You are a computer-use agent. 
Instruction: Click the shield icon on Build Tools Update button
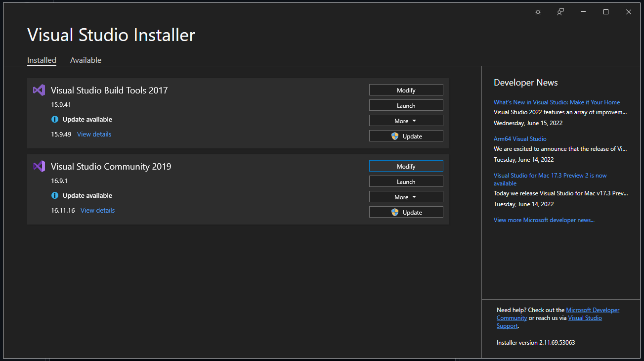tap(394, 135)
